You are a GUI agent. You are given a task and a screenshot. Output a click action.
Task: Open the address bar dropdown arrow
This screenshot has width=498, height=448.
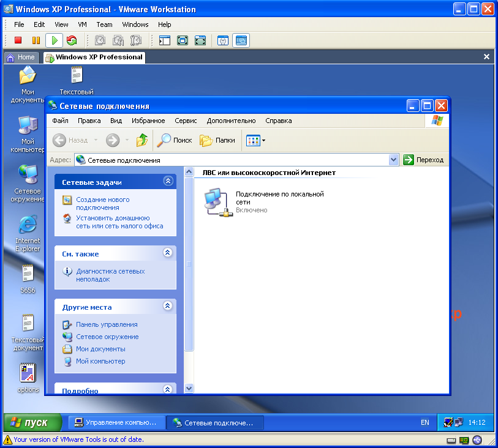click(393, 160)
